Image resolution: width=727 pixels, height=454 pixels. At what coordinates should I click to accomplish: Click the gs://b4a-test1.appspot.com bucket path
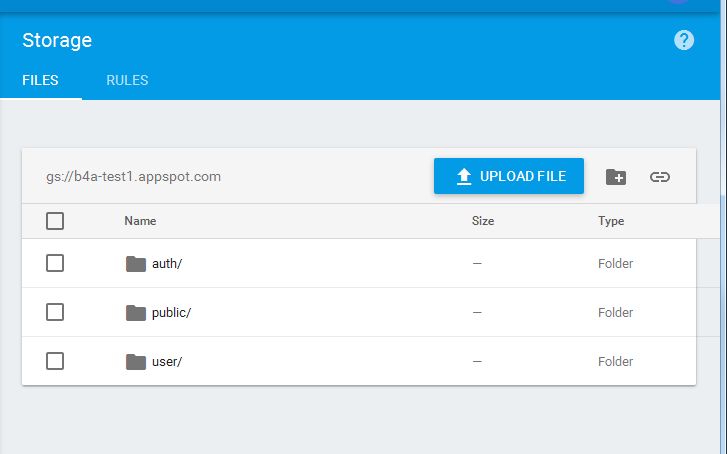(x=133, y=177)
